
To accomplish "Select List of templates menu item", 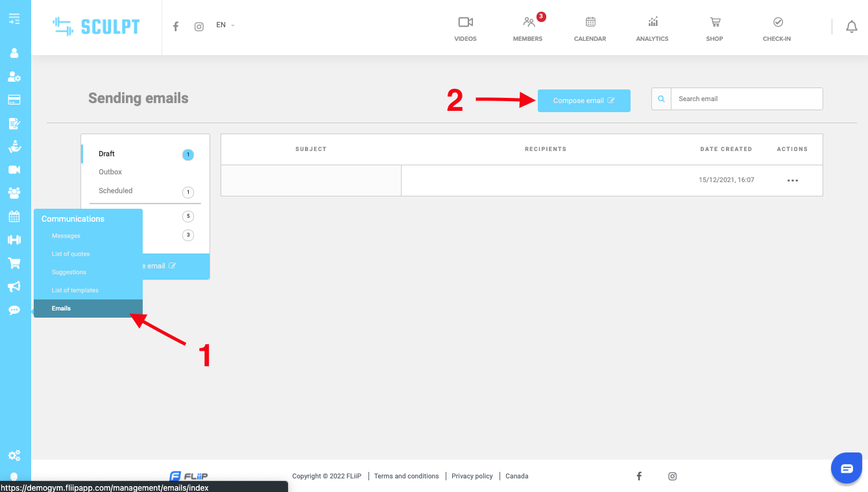I will click(x=75, y=290).
